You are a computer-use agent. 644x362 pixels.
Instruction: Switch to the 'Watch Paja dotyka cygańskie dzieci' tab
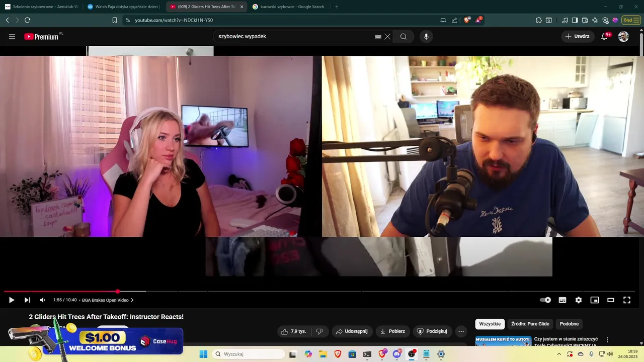(x=123, y=7)
